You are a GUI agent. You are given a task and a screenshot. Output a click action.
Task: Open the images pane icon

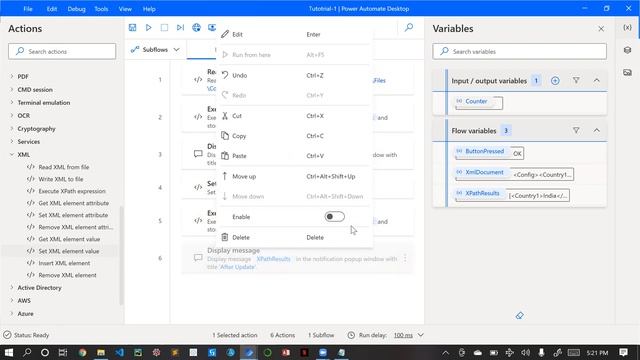(627, 73)
